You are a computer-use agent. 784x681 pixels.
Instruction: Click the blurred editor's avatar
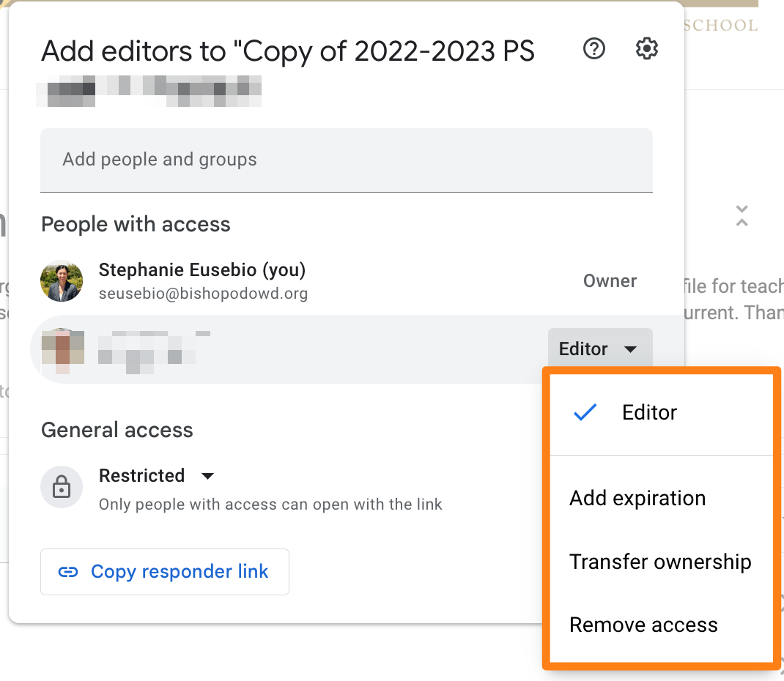(62, 349)
